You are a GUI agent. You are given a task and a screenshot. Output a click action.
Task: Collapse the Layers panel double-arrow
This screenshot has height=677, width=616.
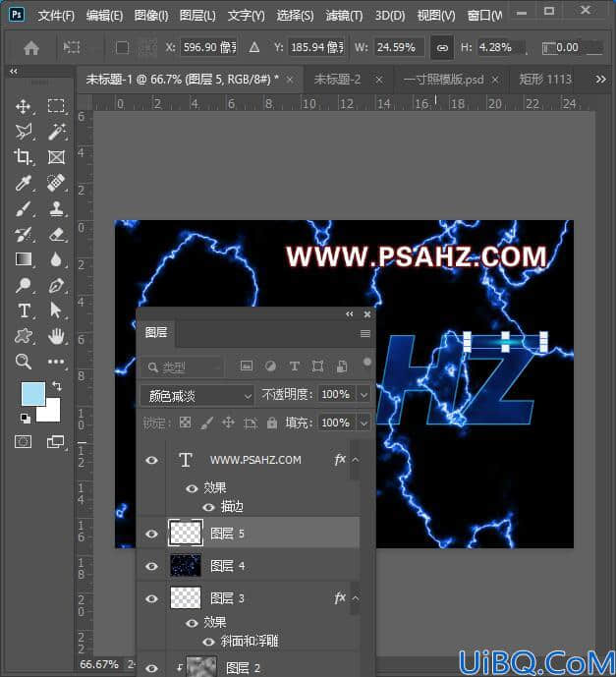click(x=349, y=313)
